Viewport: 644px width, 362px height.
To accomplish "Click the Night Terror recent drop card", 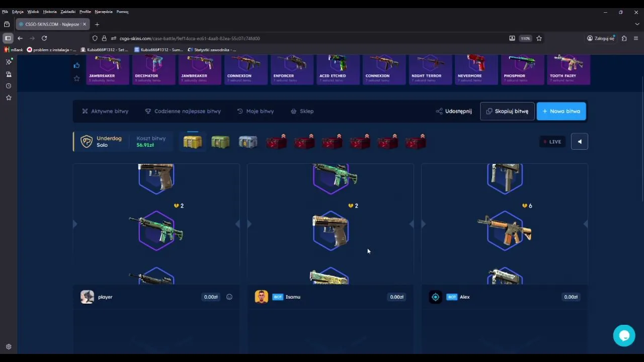I will click(430, 69).
